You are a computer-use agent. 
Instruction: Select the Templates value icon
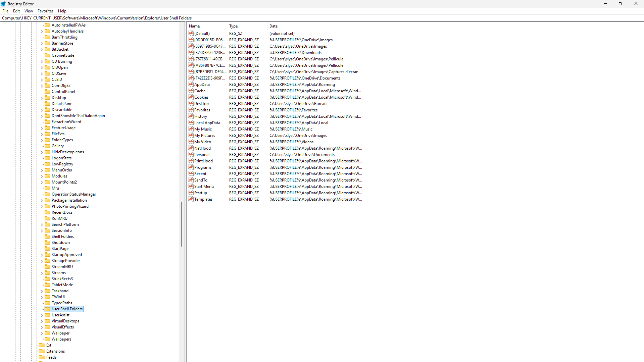tap(191, 199)
